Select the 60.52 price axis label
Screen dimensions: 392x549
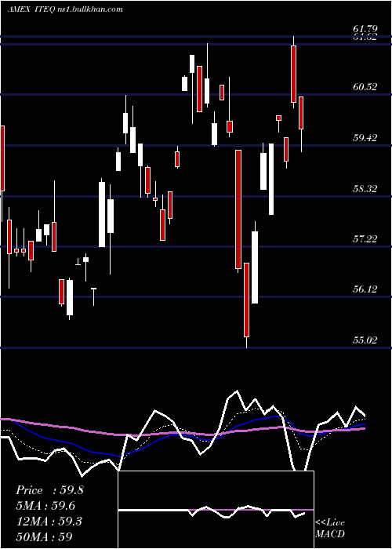365,86
